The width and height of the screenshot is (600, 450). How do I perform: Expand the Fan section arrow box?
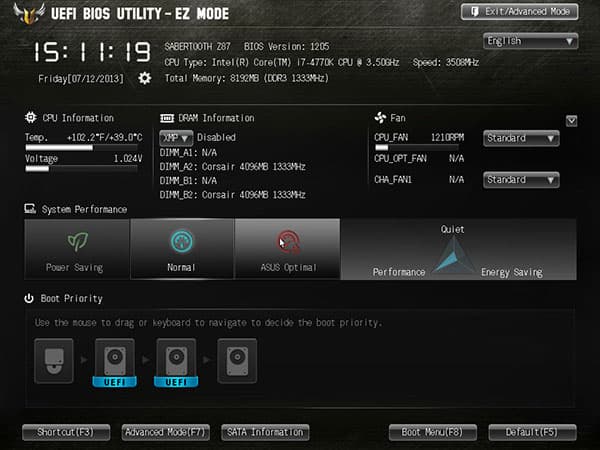[571, 121]
